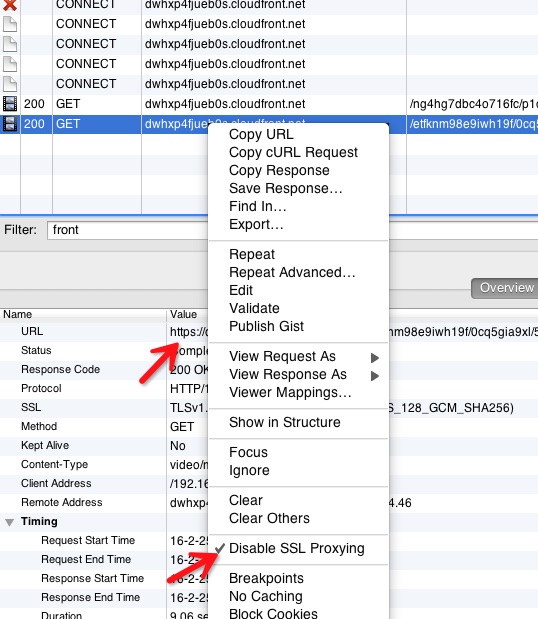The height and width of the screenshot is (619, 538).
Task: Select Show in Structure
Action: point(285,422)
